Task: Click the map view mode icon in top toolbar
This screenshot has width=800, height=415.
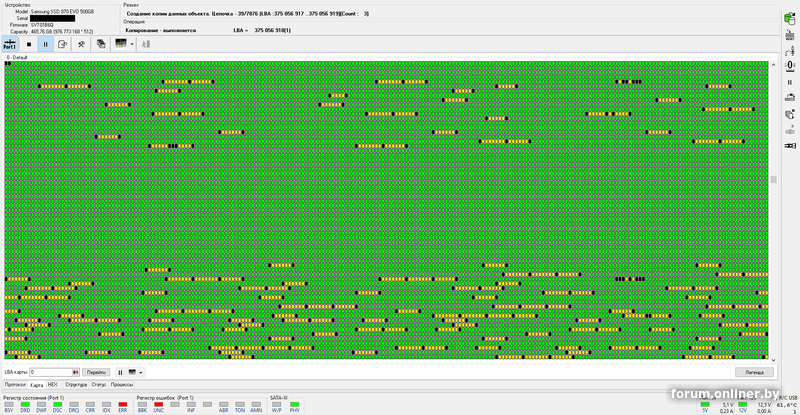Action: pos(121,44)
